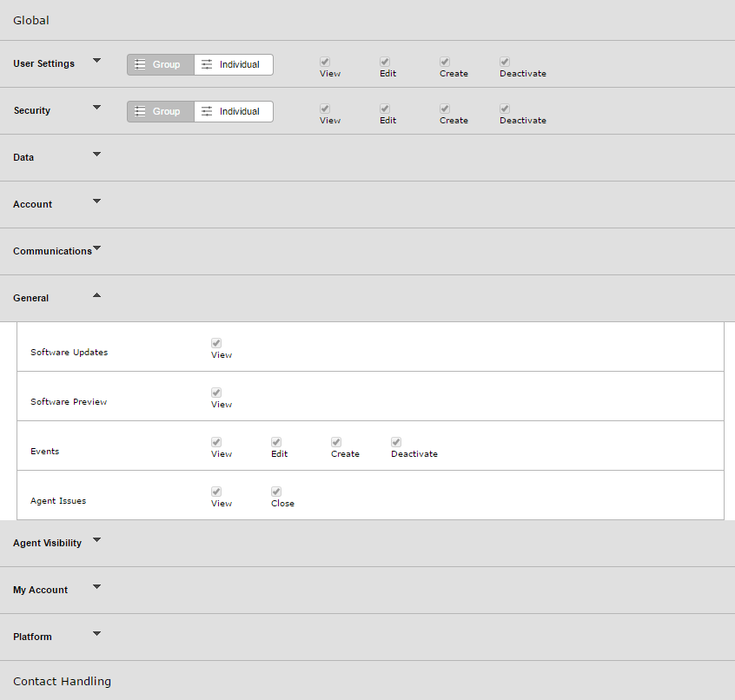Screen dimensions: 735x700
Task: Expand the User Settings section arrow
Action: coord(97,61)
